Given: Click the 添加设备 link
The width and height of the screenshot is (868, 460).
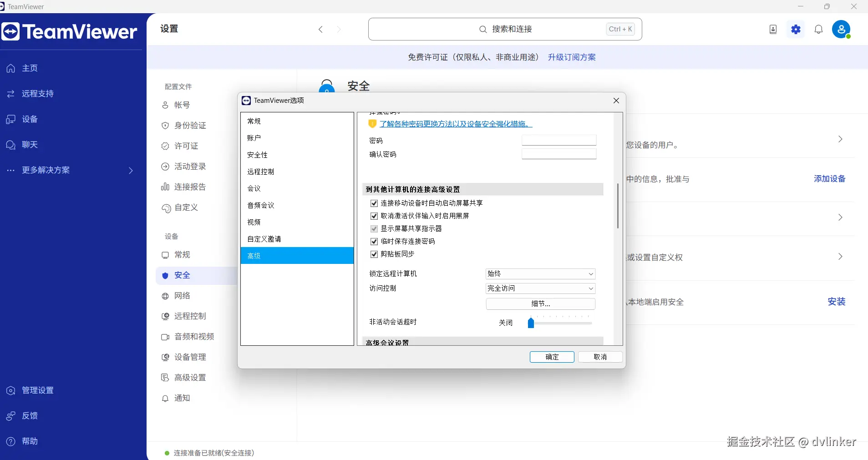Looking at the screenshot, I should click(x=829, y=179).
